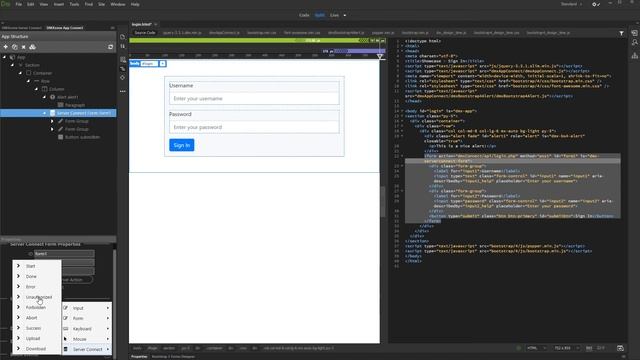This screenshot has height=360, width=640.
Task: Click the three-dots more tools icon in the left toolbar
Action: pos(122,91)
